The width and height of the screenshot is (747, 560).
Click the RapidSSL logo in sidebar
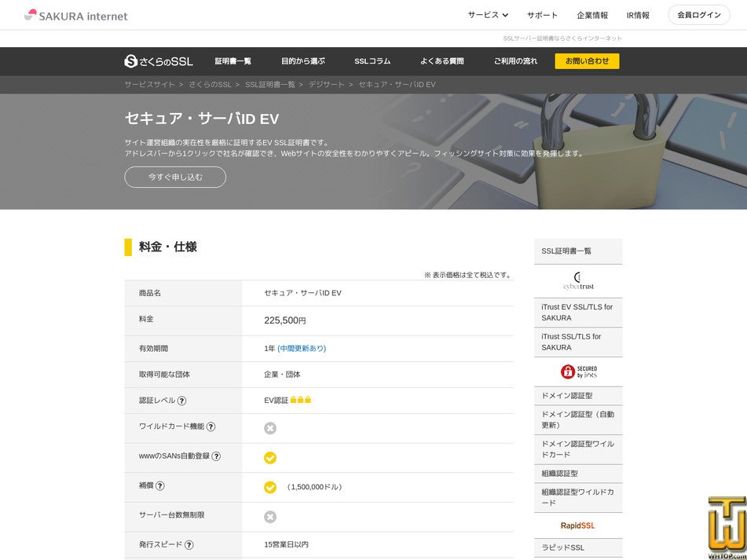tap(578, 525)
